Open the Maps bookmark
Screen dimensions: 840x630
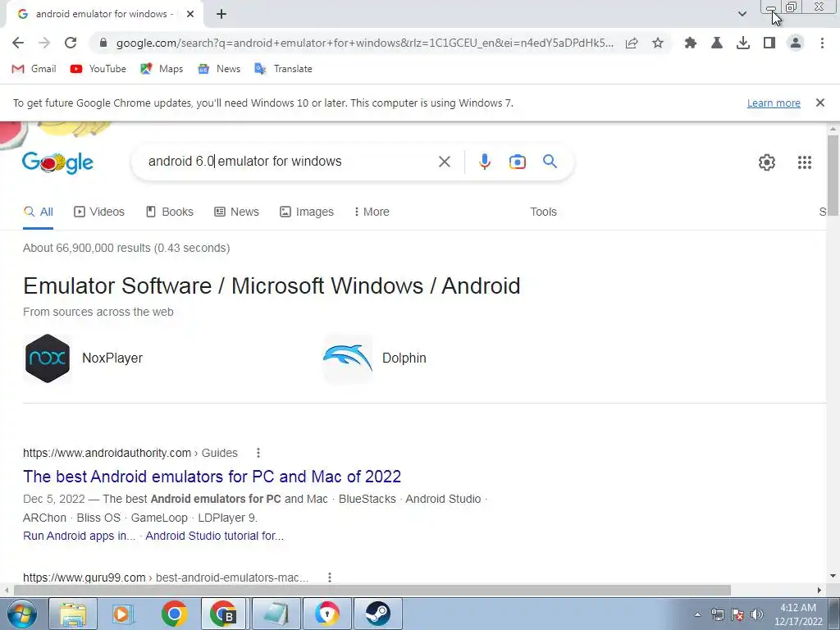pos(162,69)
